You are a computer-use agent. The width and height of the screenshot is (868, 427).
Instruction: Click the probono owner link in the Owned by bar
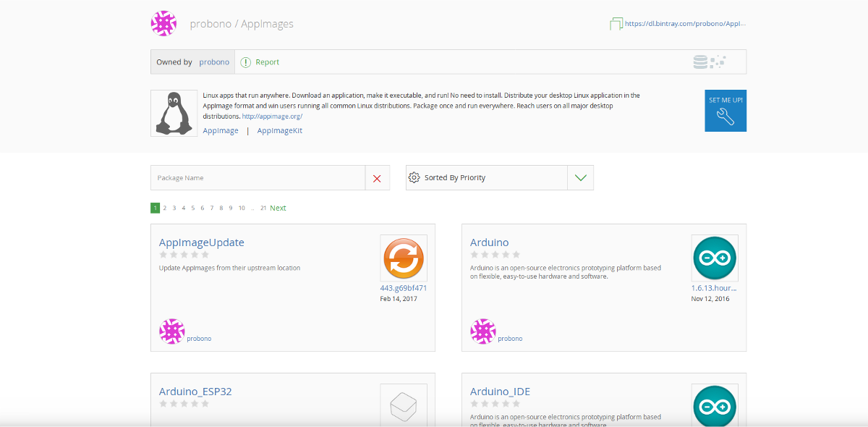tap(214, 62)
